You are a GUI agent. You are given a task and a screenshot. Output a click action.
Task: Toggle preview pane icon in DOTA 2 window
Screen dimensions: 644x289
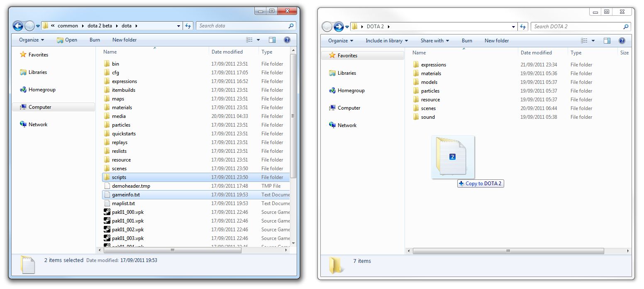point(607,41)
